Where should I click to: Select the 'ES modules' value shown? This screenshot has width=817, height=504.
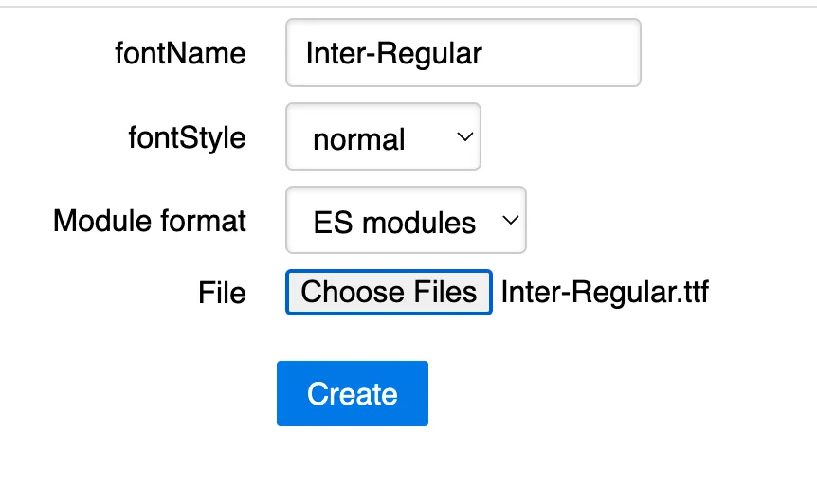[x=394, y=223]
